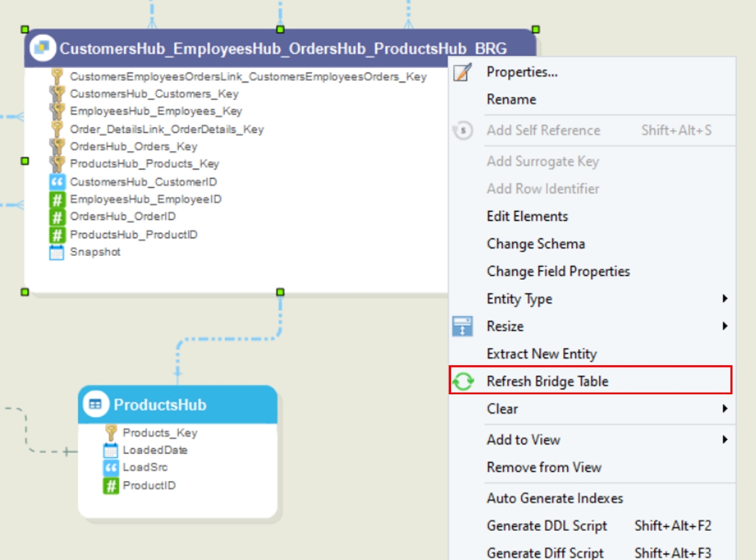Click the Properties pencil icon
Screen dimensions: 756x560
[x=462, y=72]
